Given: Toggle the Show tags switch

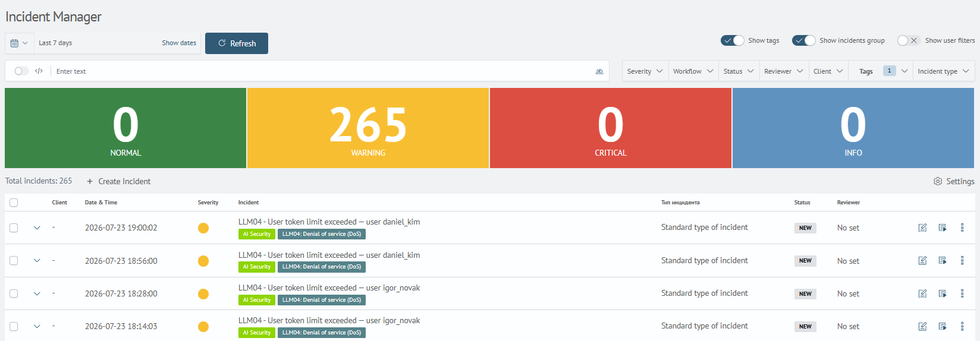Looking at the screenshot, I should point(732,40).
